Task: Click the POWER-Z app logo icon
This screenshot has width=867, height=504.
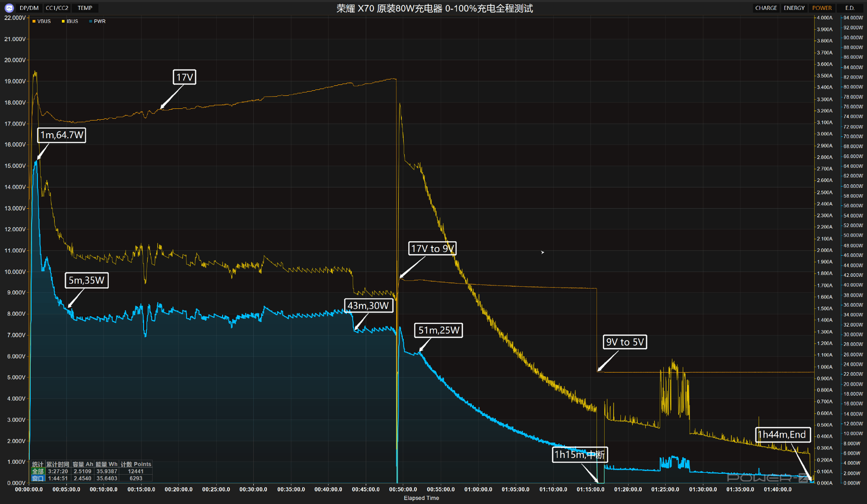Action: click(9, 8)
